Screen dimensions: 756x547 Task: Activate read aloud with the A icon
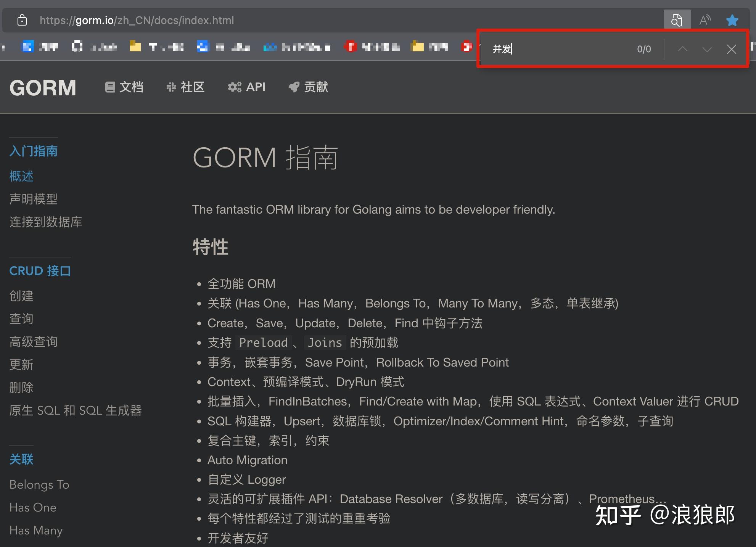coord(705,20)
